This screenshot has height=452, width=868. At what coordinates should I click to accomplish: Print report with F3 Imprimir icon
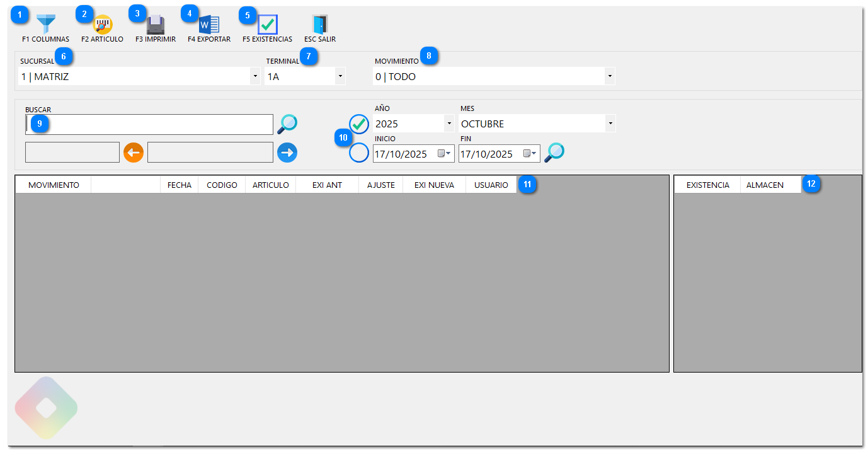tap(156, 25)
